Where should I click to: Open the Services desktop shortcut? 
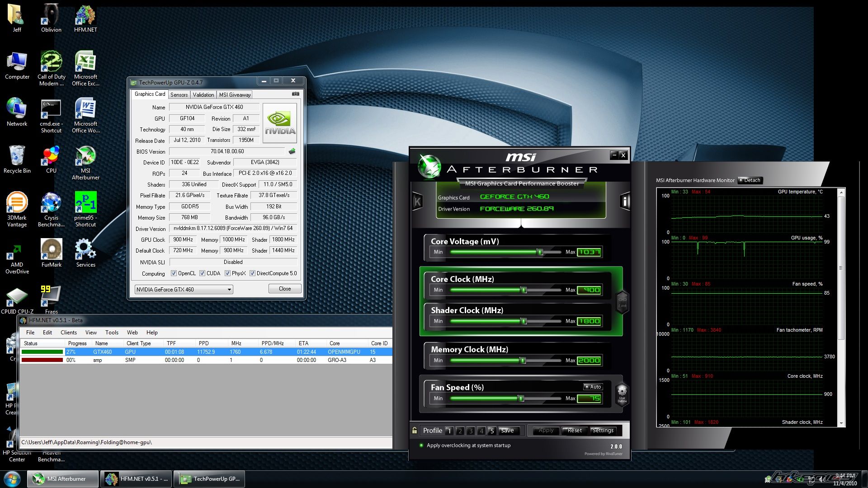85,253
